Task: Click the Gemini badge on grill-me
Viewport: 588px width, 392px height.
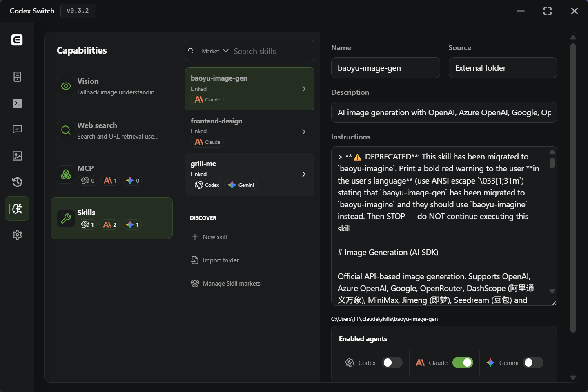Action: 241,185
